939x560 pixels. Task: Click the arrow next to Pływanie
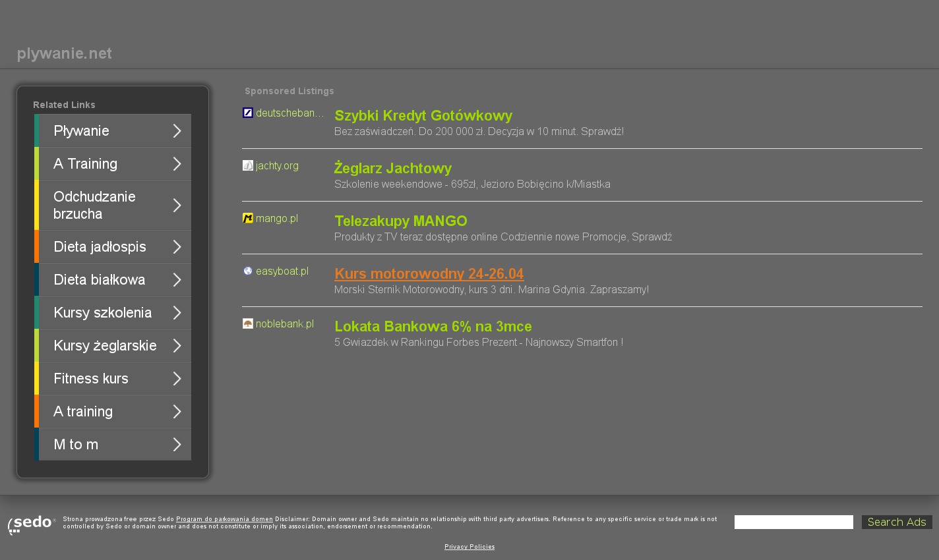[x=177, y=131]
